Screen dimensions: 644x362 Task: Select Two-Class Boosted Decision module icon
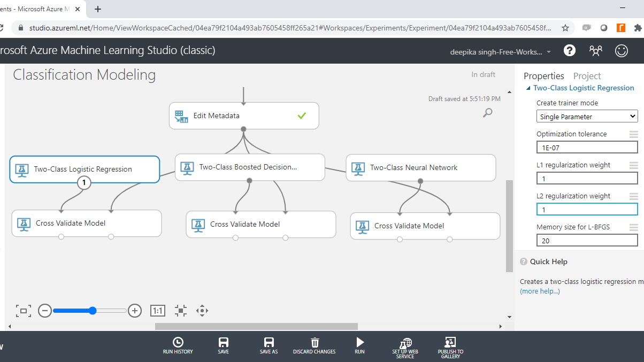(x=187, y=167)
